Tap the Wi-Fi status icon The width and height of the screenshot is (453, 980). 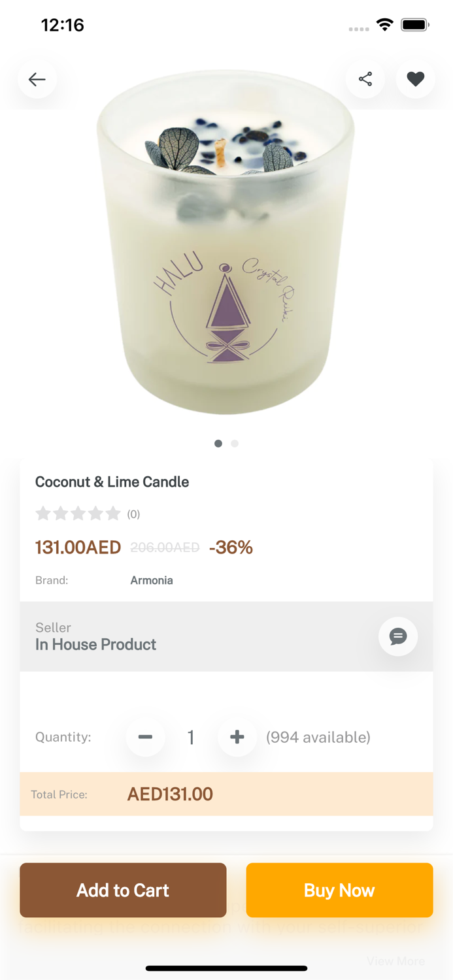384,25
